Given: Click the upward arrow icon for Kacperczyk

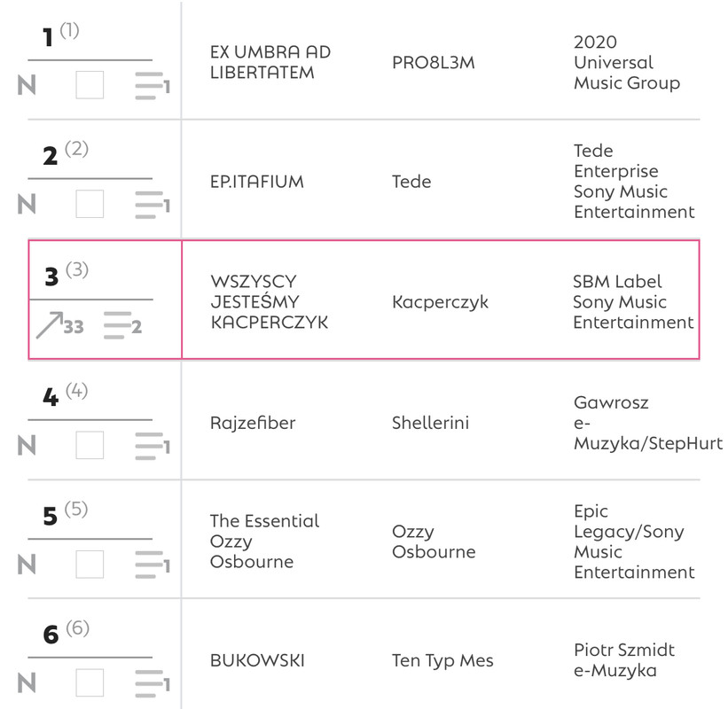Looking at the screenshot, I should (50, 325).
